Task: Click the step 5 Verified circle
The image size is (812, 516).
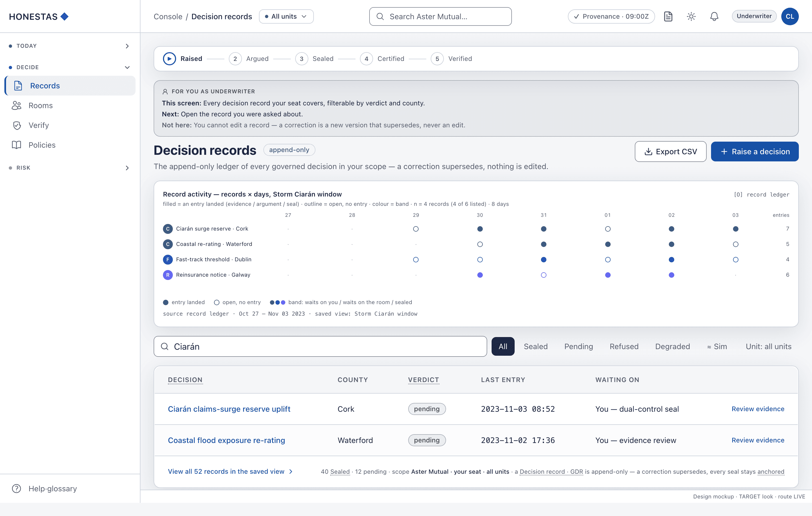Action: click(x=437, y=59)
